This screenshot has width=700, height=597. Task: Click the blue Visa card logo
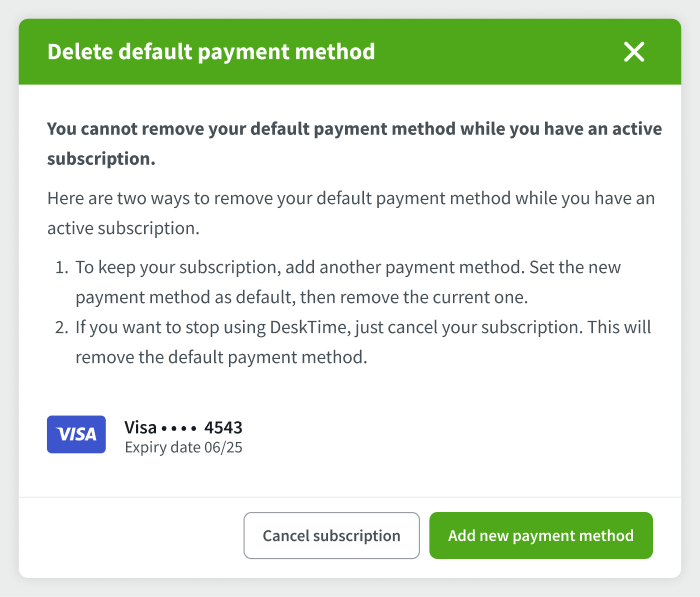tap(76, 434)
